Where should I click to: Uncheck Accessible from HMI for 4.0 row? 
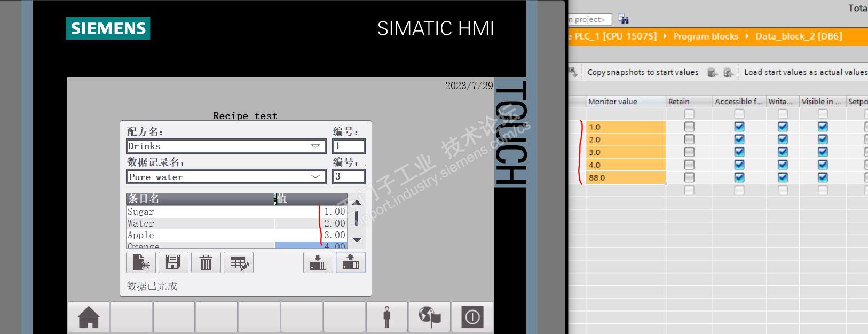coord(739,165)
